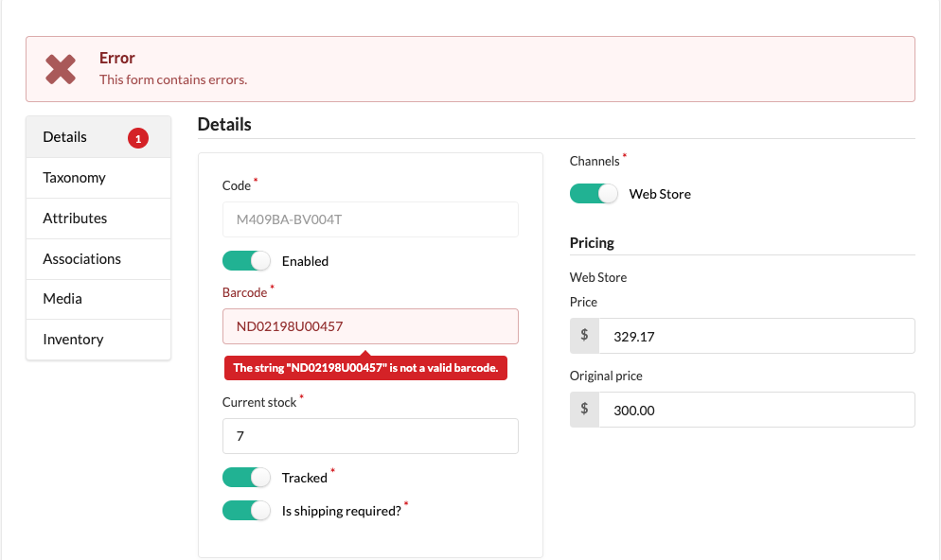Click the red error count badge on Details
This screenshot has width=941, height=560.
click(x=138, y=138)
